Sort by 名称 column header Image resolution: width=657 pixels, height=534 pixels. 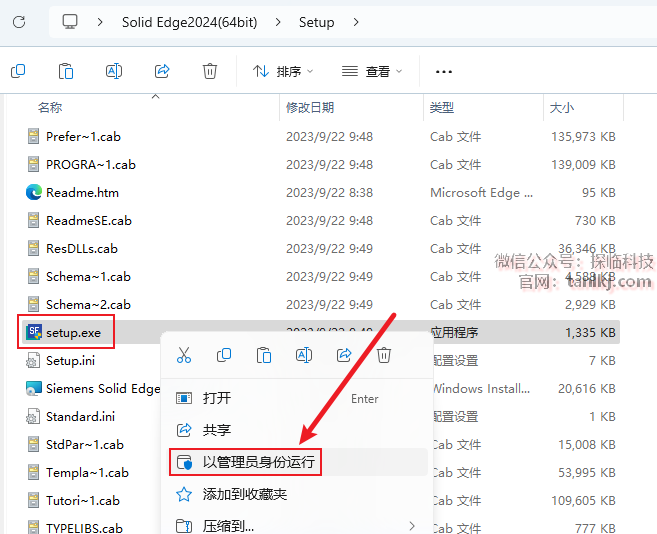click(x=50, y=108)
